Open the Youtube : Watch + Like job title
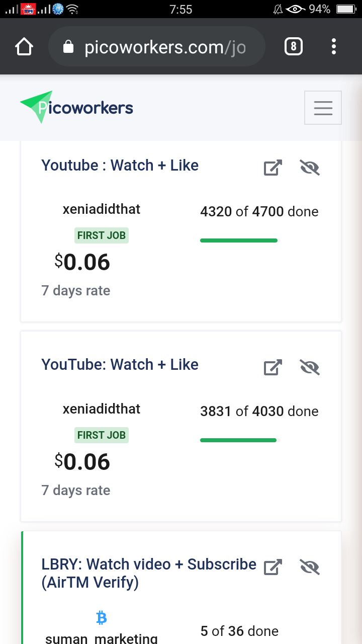Screen dimensions: 362x644 click(x=120, y=166)
